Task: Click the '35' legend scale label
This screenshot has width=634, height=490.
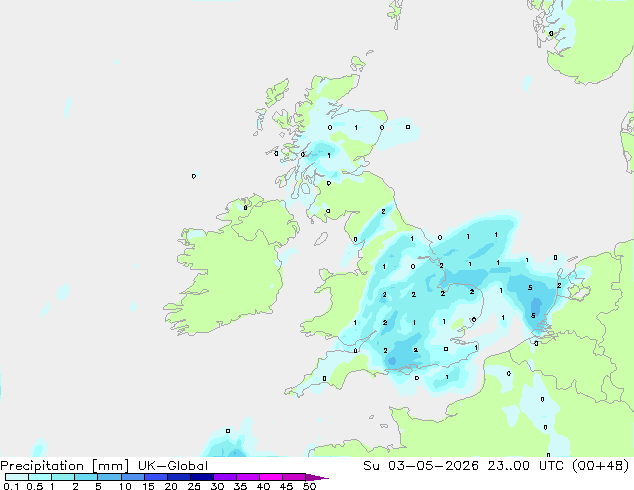Action: tap(240, 486)
